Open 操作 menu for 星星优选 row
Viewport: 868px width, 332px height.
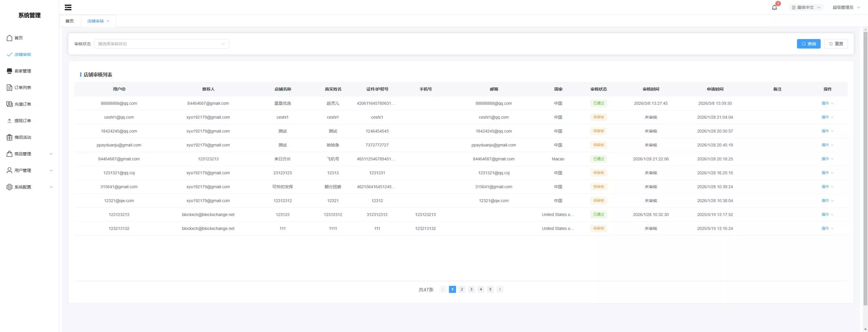(x=827, y=103)
